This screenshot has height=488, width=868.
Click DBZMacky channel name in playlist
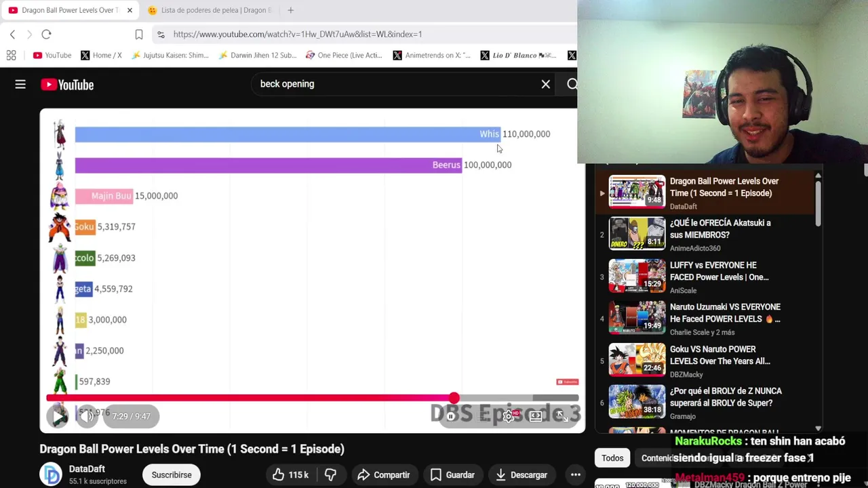point(686,374)
